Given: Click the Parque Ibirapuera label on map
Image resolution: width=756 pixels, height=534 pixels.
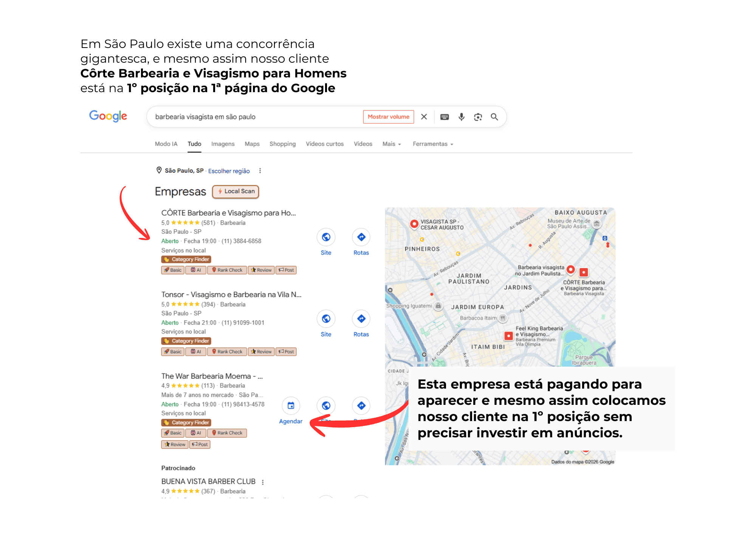Looking at the screenshot, I should pyautogui.click(x=584, y=360).
